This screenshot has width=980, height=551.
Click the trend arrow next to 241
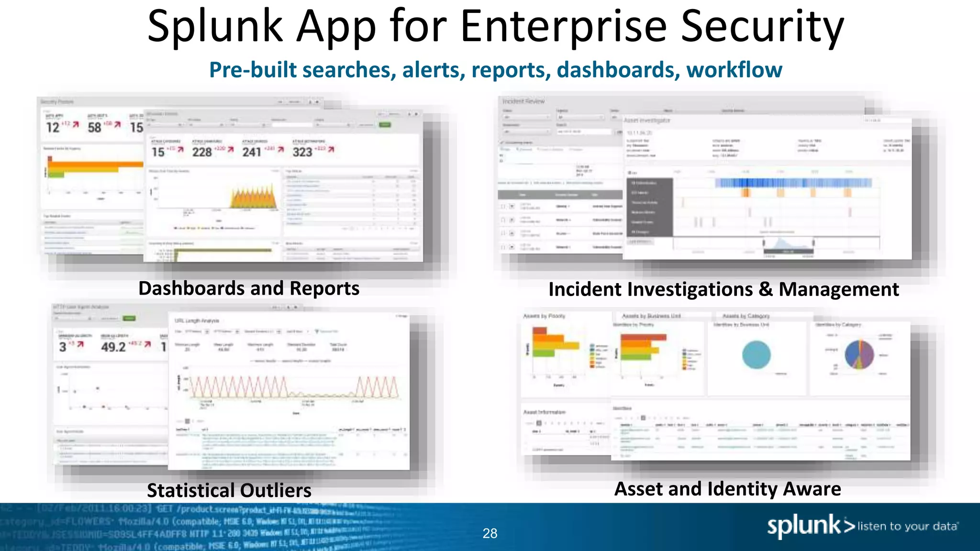pyautogui.click(x=281, y=150)
